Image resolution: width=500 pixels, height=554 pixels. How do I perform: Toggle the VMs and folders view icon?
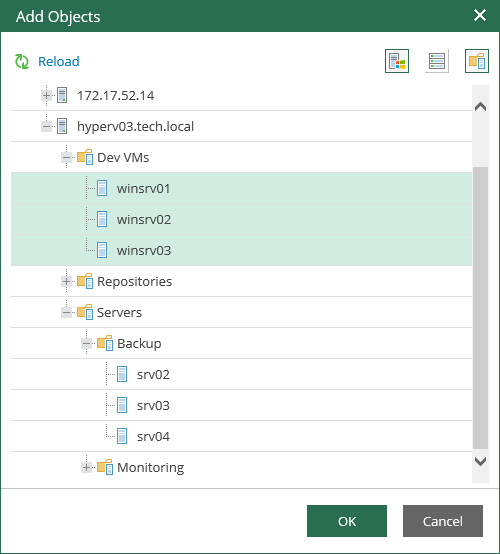477,61
